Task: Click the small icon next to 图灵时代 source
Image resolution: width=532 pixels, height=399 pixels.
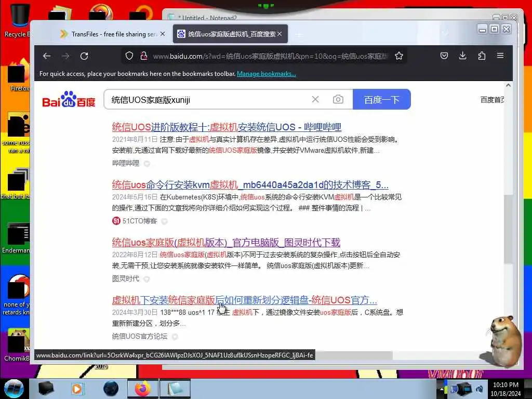Action: 147,279
